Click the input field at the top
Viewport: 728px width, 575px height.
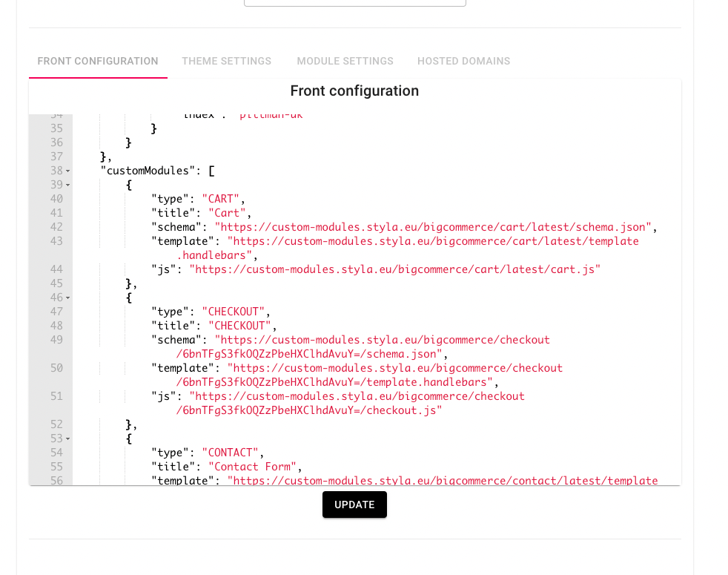click(x=354, y=2)
